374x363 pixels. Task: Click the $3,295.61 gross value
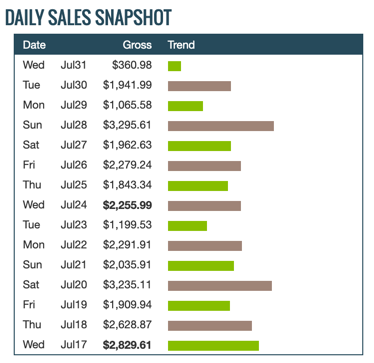pyautogui.click(x=127, y=125)
